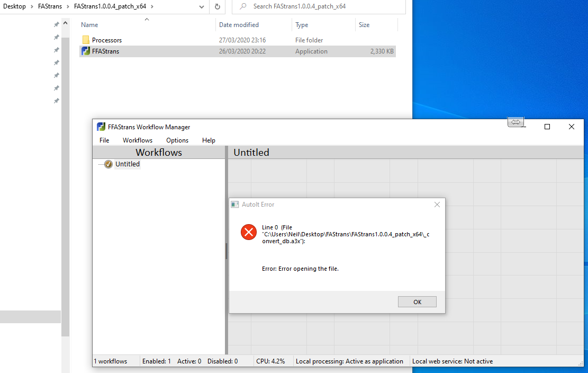Click 'Local processing: Active as application' status
This screenshot has height=373, width=588.
[x=349, y=361]
